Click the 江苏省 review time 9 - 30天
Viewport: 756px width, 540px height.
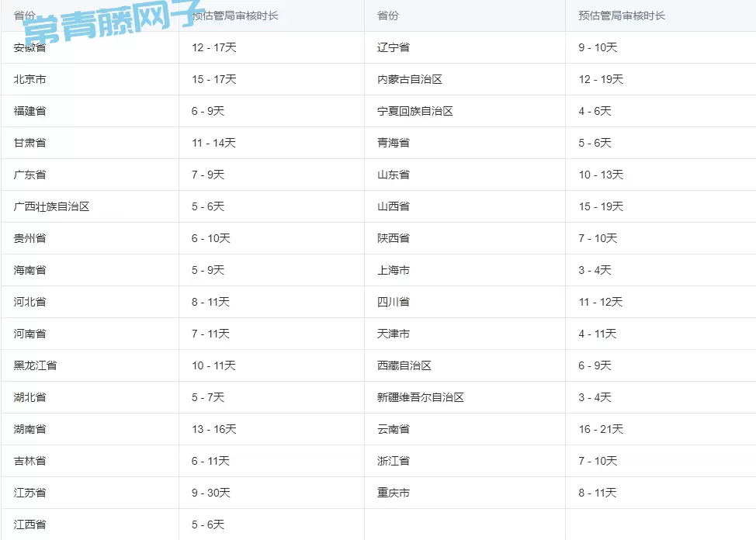pos(211,493)
